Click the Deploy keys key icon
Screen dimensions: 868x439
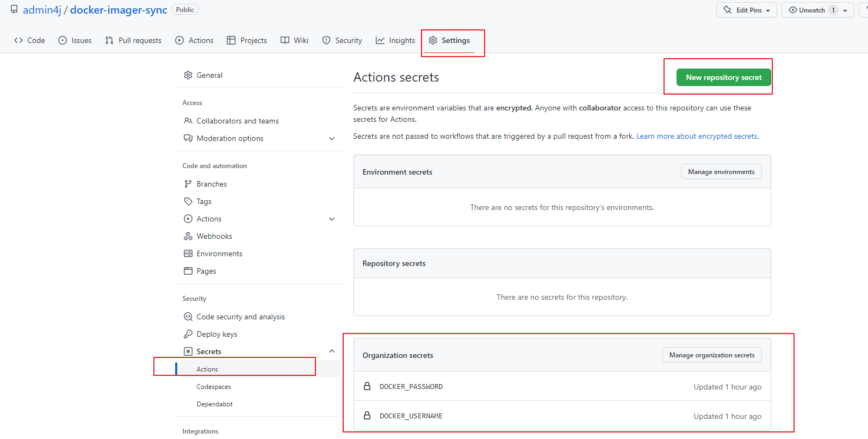pos(188,334)
